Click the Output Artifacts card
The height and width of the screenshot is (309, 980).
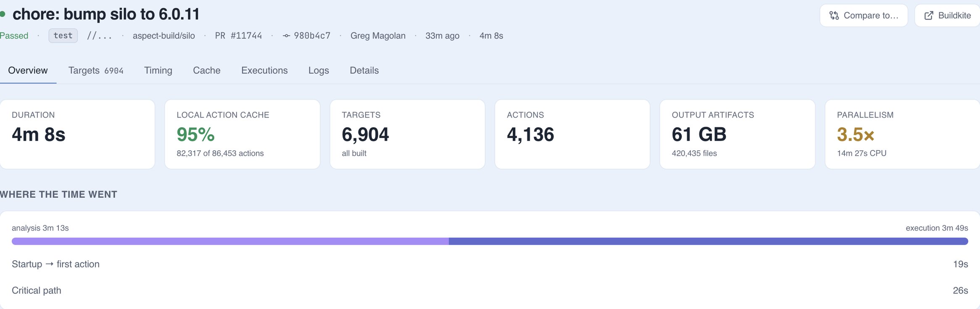pyautogui.click(x=738, y=134)
